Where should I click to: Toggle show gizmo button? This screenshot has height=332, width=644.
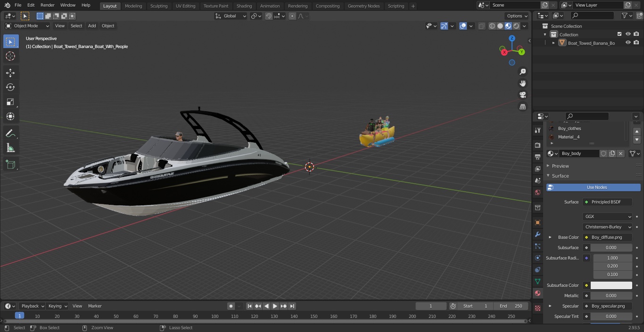(x=444, y=26)
